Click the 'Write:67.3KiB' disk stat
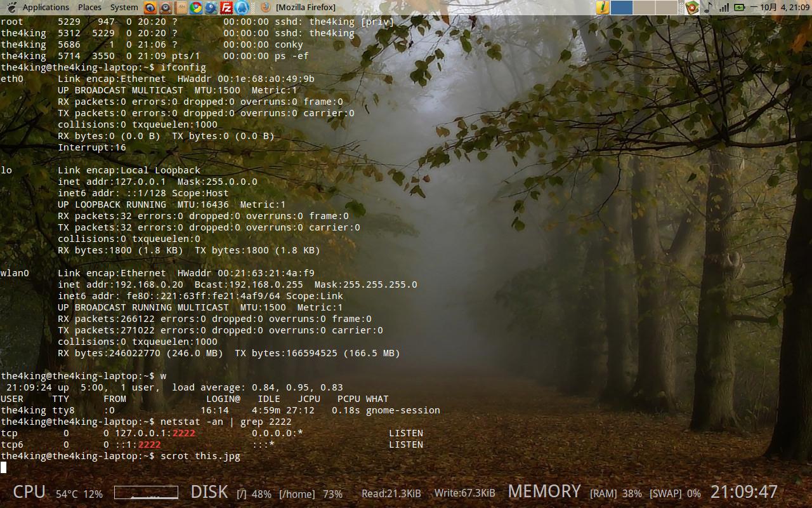Screen dimensions: 812x508 [x=464, y=493]
